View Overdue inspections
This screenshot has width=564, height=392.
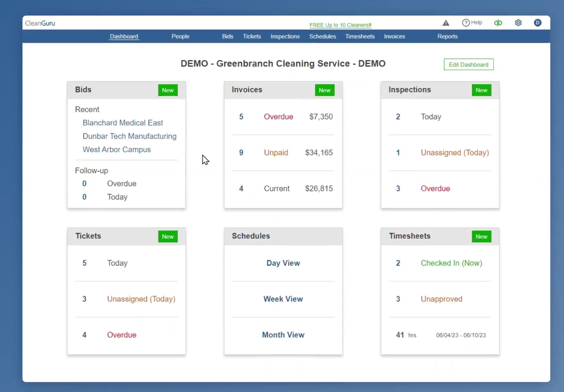[435, 189]
